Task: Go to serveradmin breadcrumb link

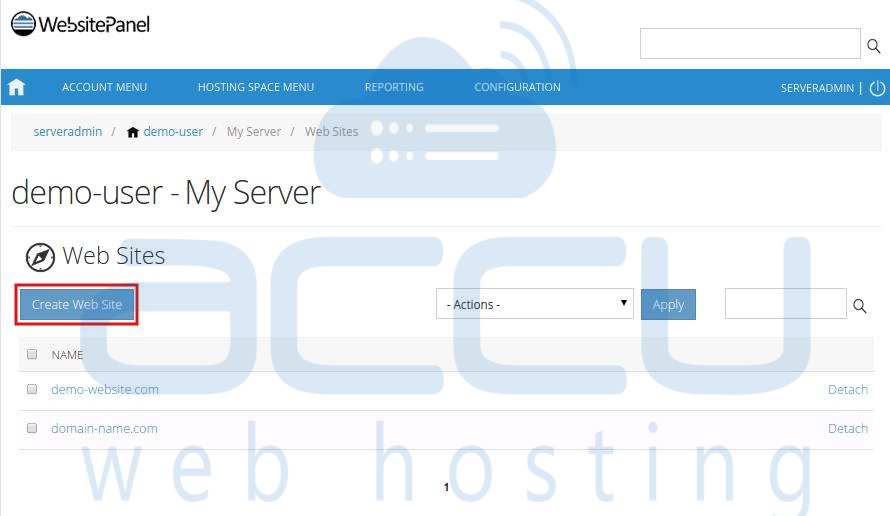Action: (68, 132)
